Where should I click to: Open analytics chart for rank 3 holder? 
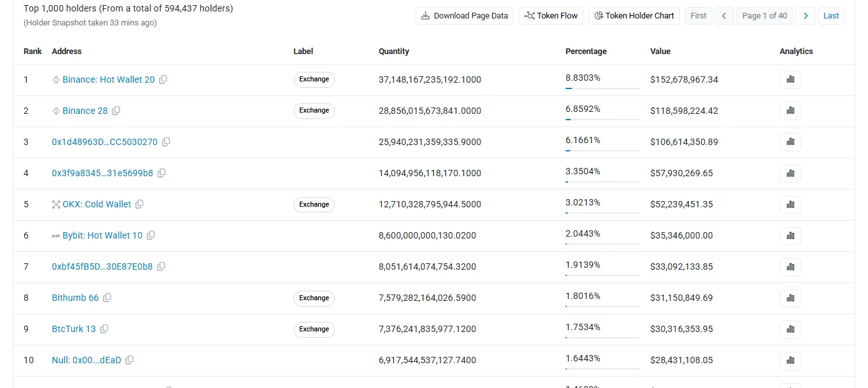pos(790,142)
